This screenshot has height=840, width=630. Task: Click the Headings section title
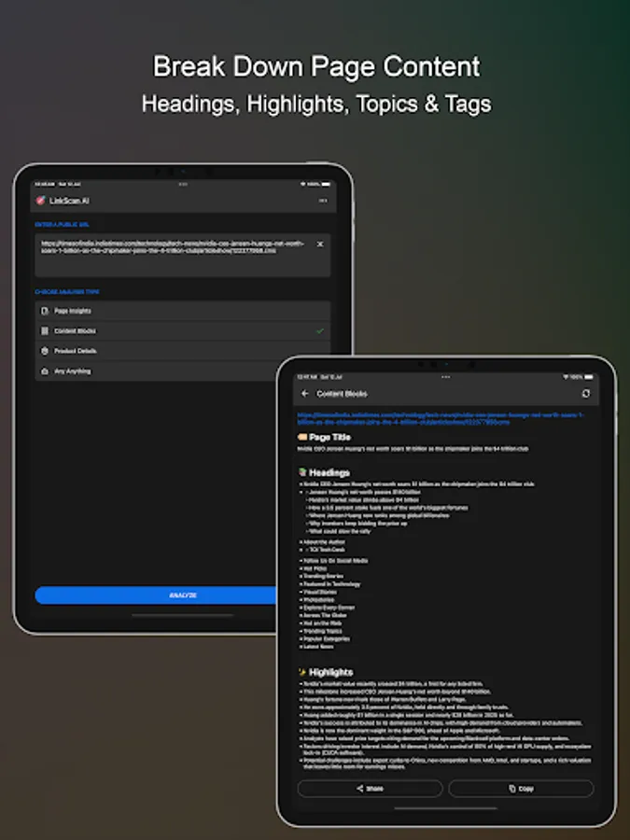(x=329, y=472)
